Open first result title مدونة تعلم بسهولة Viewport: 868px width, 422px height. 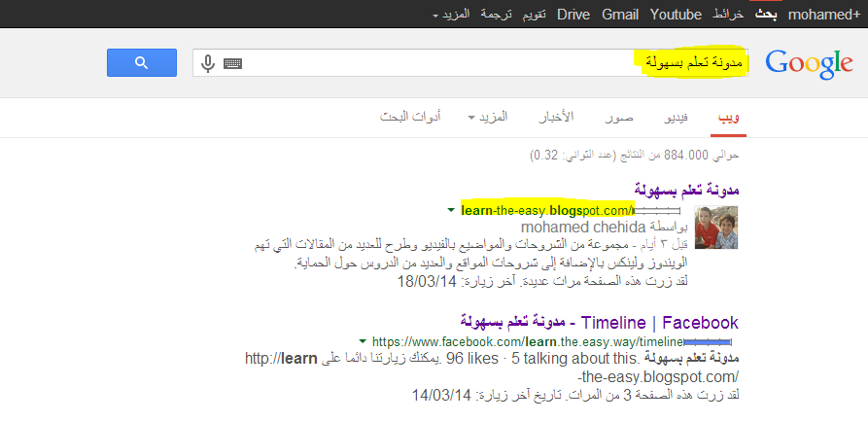(686, 190)
